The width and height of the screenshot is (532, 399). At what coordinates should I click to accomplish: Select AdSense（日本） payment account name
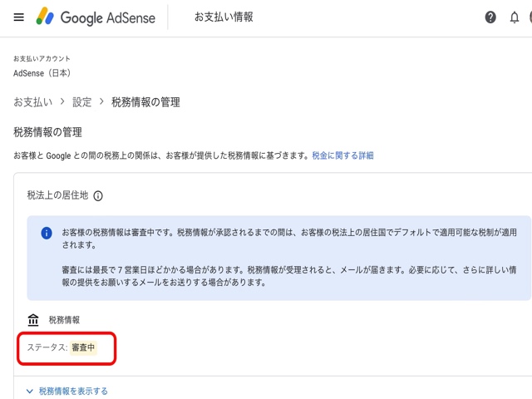point(42,73)
